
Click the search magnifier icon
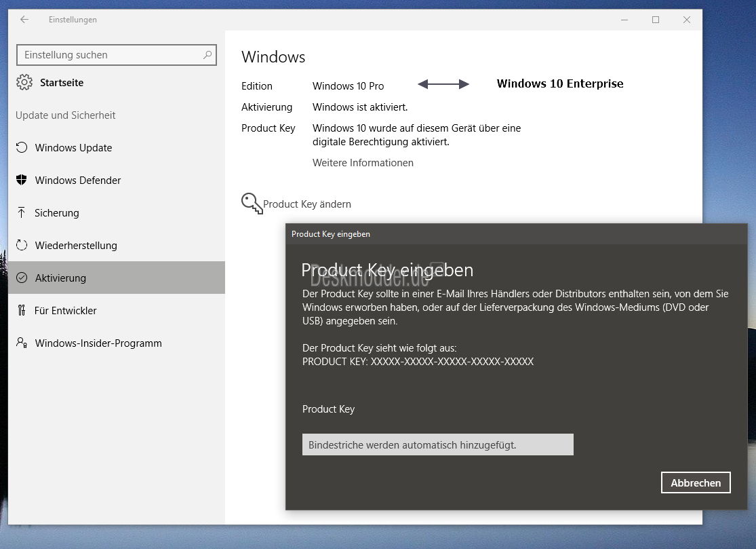click(207, 54)
